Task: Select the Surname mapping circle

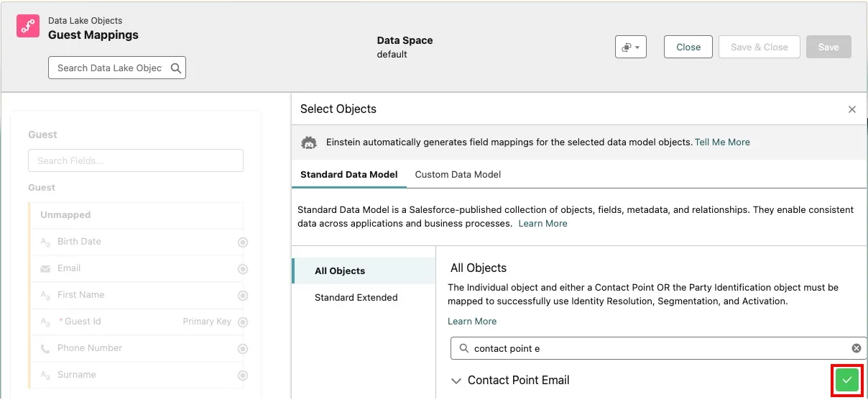Action: coord(243,376)
